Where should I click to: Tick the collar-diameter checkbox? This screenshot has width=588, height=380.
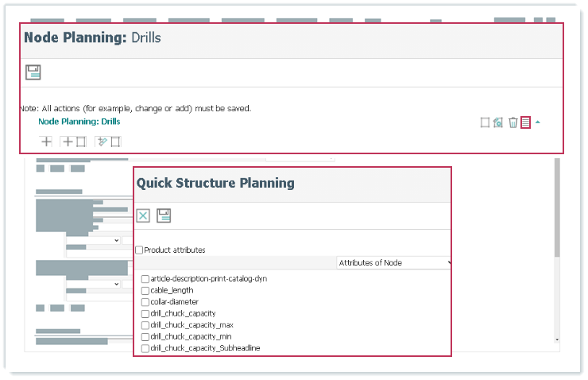(x=145, y=302)
